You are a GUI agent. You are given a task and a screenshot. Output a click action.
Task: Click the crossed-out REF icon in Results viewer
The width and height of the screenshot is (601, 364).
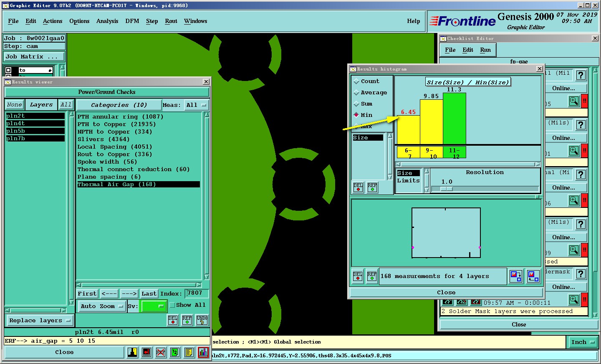(x=161, y=352)
